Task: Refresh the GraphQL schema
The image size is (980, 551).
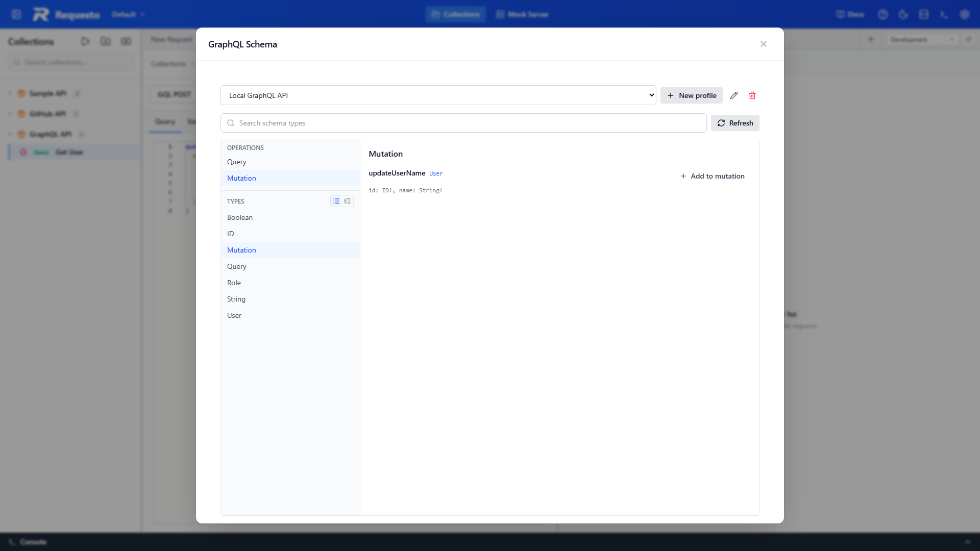Action: [735, 123]
